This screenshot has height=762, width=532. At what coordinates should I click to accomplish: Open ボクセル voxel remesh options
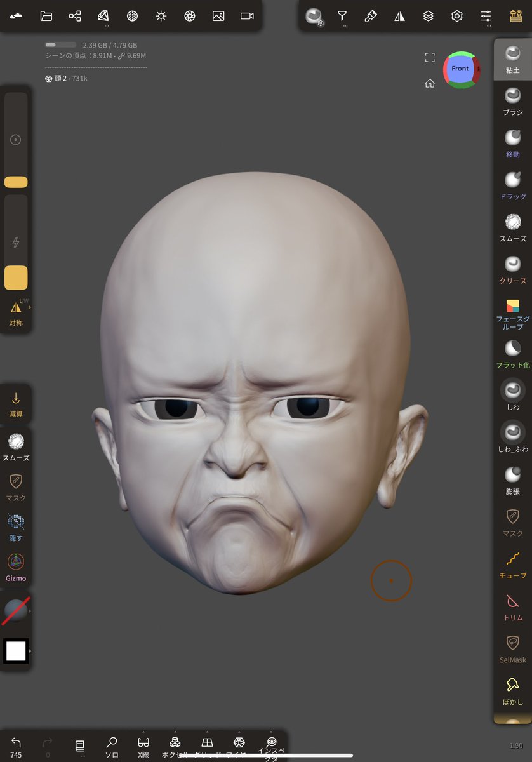click(x=175, y=747)
